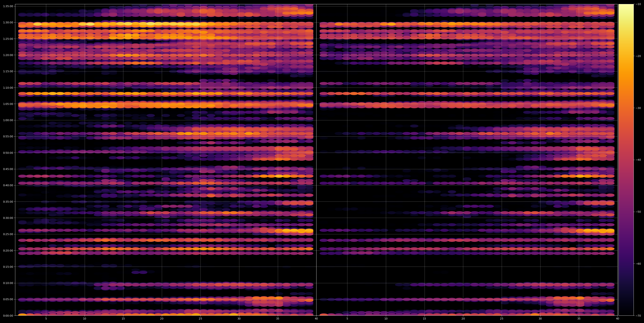Click x-axis label 25 of right plot
The height and width of the screenshot is (323, 644).
[x=502, y=319]
